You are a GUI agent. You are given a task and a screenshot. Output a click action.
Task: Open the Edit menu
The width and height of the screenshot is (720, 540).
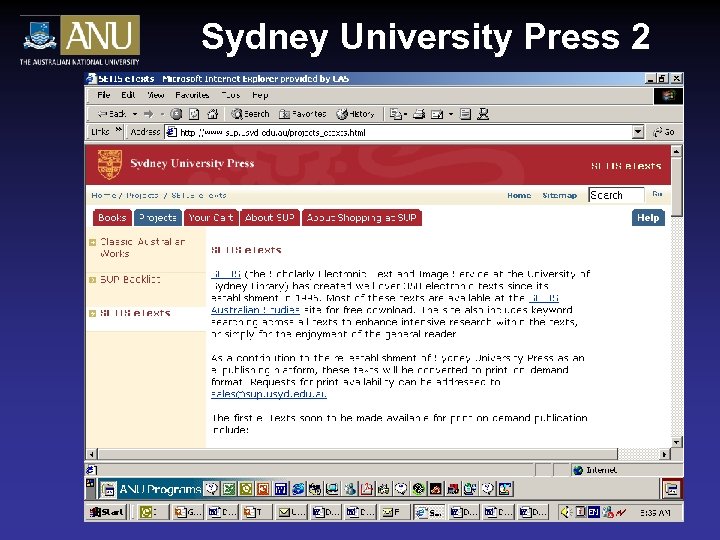click(128, 95)
